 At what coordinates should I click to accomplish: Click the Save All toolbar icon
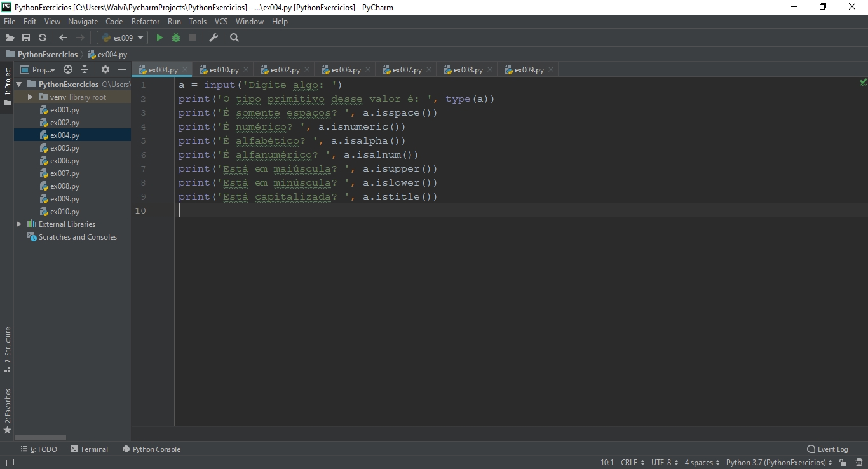pyautogui.click(x=26, y=37)
